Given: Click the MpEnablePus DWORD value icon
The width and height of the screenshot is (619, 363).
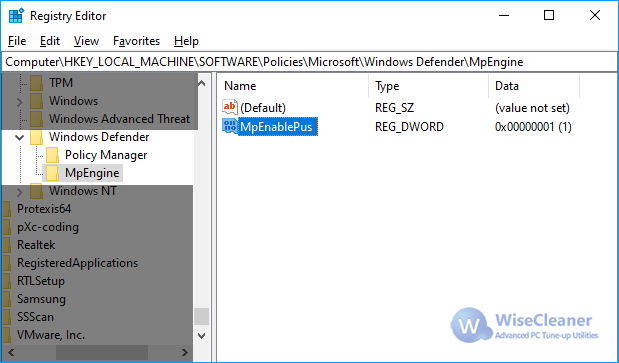Looking at the screenshot, I should tap(230, 126).
